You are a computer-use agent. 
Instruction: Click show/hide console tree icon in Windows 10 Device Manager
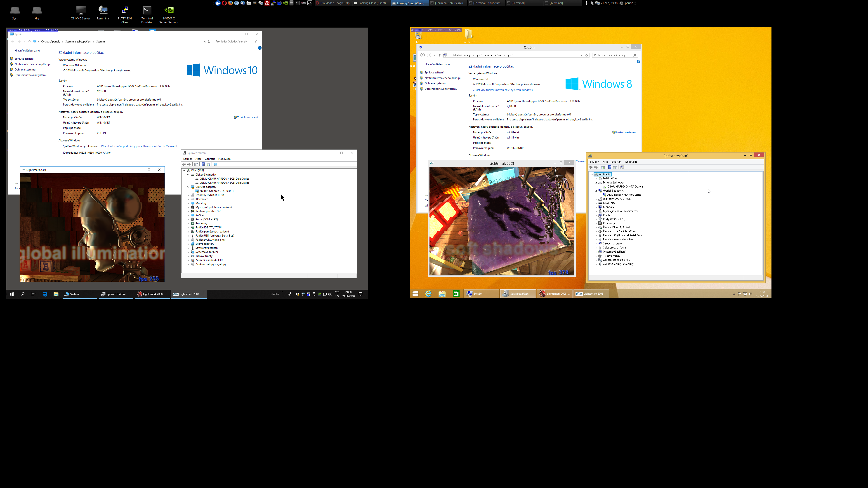pos(196,164)
